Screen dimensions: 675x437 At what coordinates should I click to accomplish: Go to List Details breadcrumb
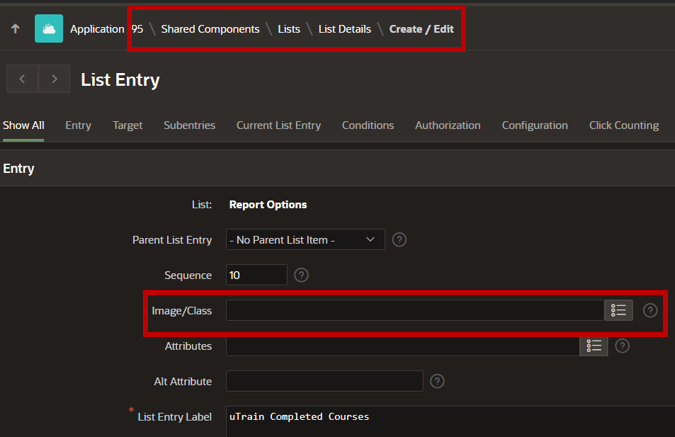344,29
